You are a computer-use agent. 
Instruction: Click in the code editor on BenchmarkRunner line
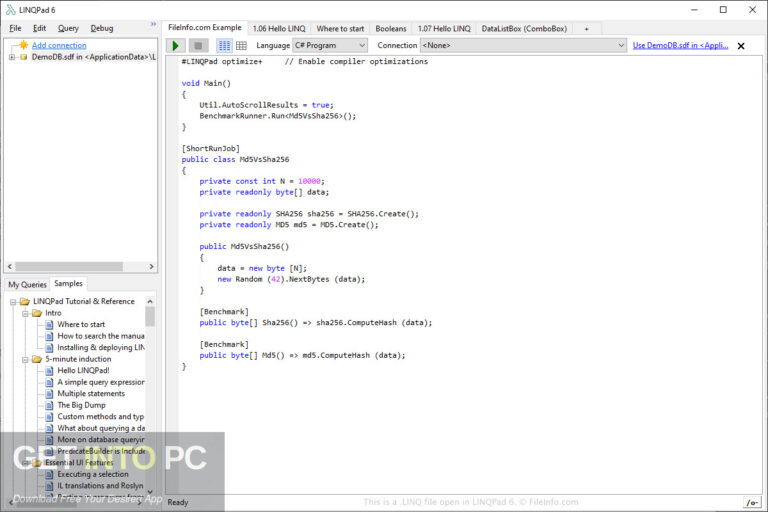[278, 116]
